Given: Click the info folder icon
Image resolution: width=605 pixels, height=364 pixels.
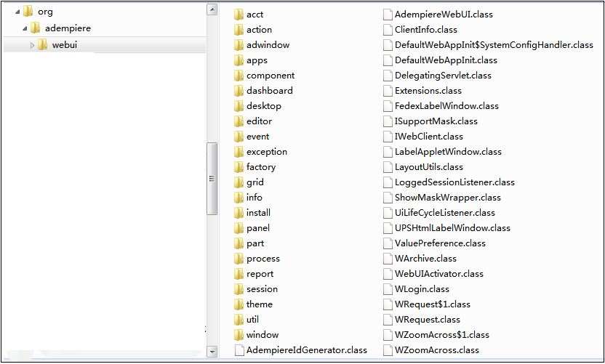Looking at the screenshot, I should tap(239, 198).
